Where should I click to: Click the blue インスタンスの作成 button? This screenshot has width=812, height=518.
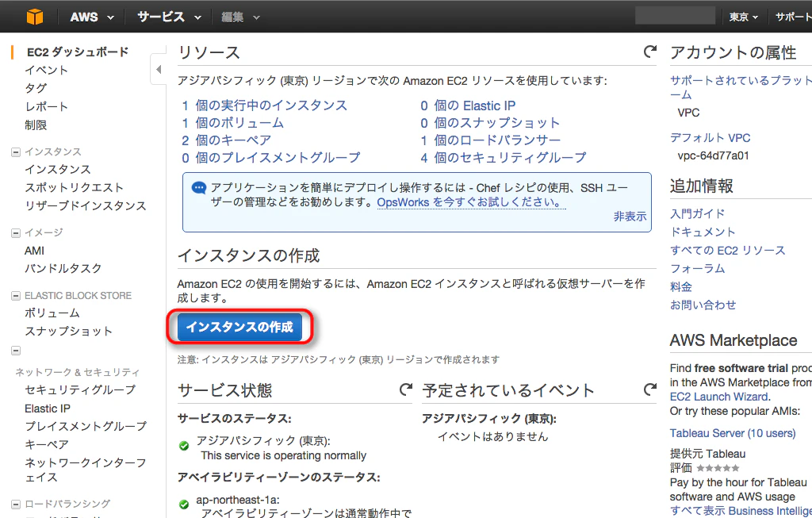tap(239, 327)
